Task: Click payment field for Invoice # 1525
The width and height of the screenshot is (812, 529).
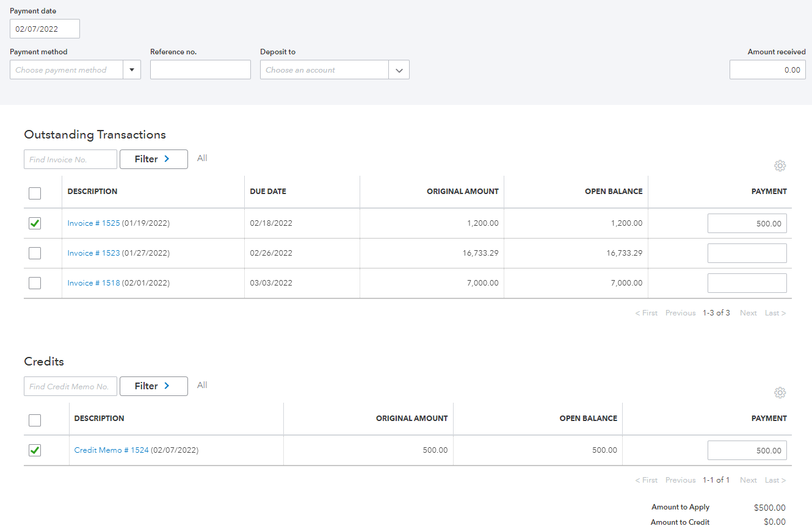Action: click(x=747, y=223)
